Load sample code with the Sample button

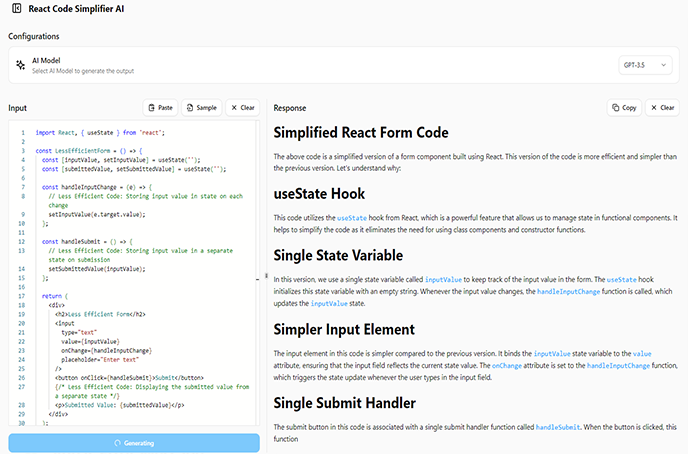tap(200, 107)
